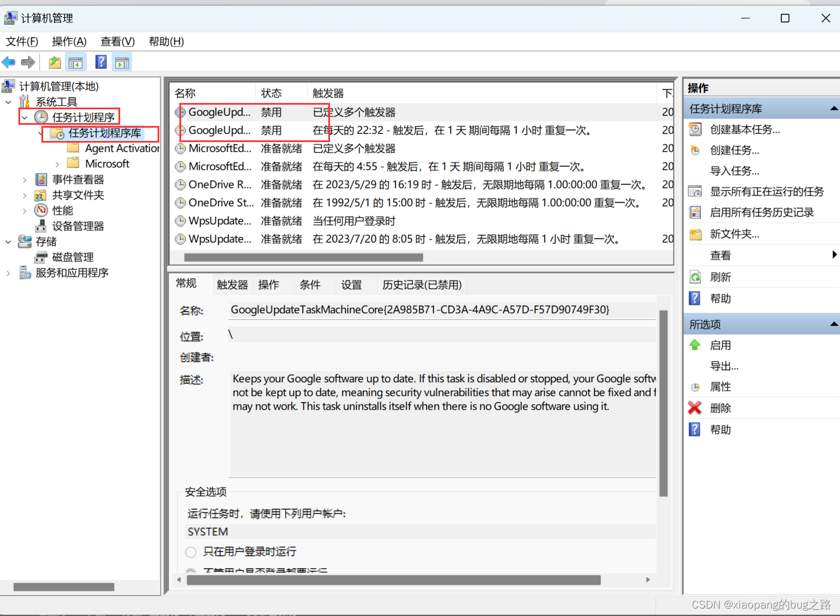Select the first GoogleUpd... task row

(421, 112)
